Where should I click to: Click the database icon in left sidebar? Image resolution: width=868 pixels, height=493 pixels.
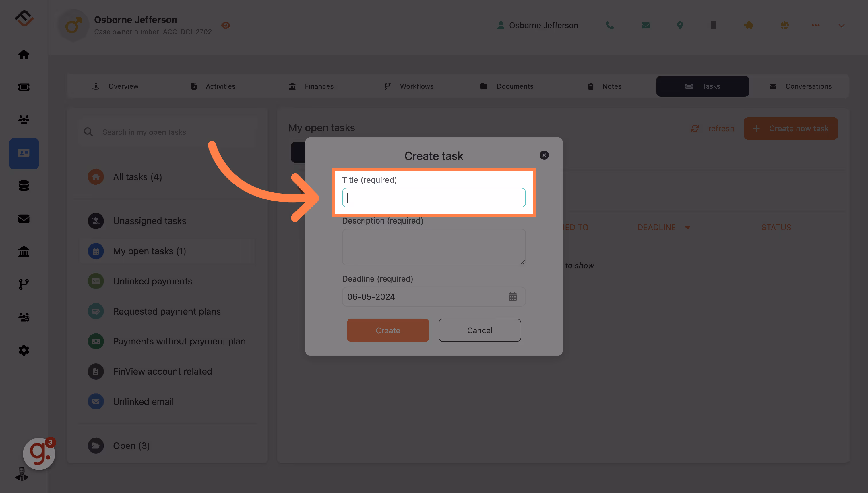pos(24,186)
